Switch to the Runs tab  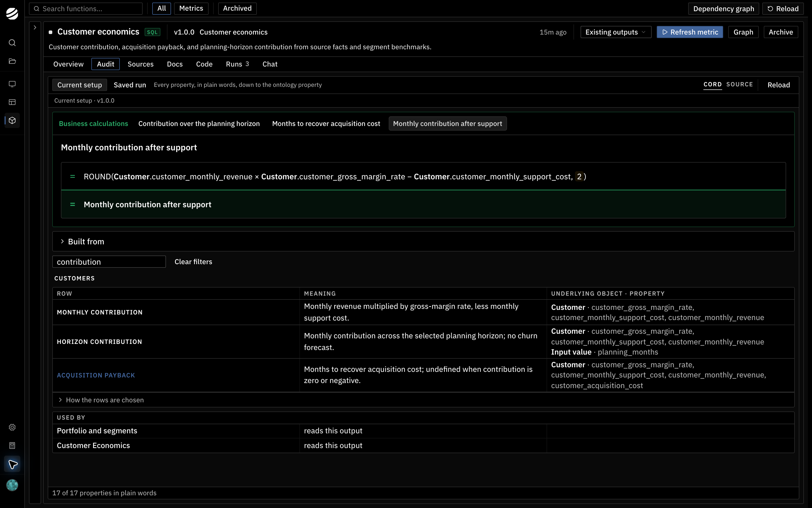coord(237,64)
